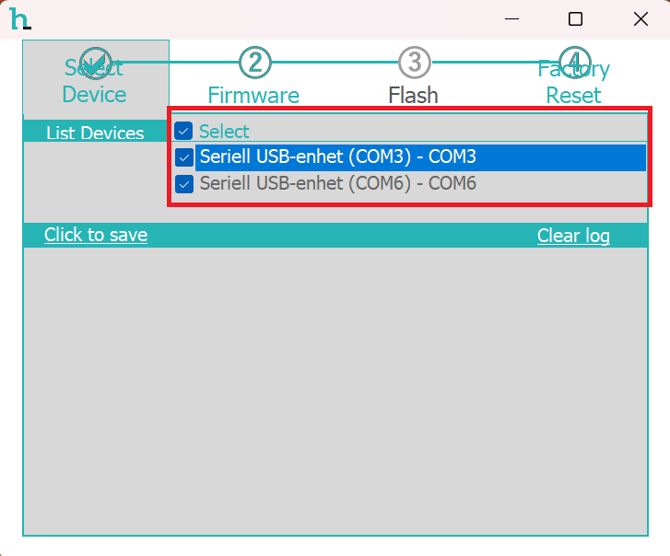Uncheck the COM6 device checkbox

click(184, 184)
